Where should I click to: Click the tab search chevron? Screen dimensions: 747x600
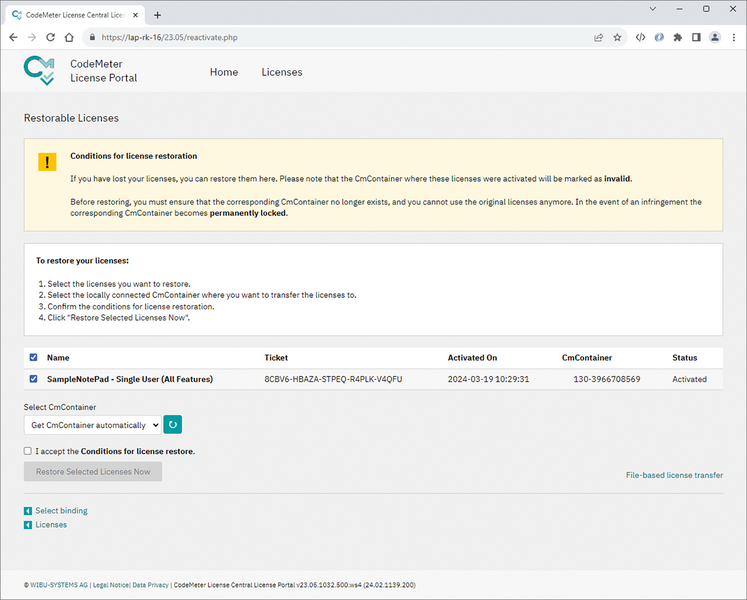pos(653,9)
